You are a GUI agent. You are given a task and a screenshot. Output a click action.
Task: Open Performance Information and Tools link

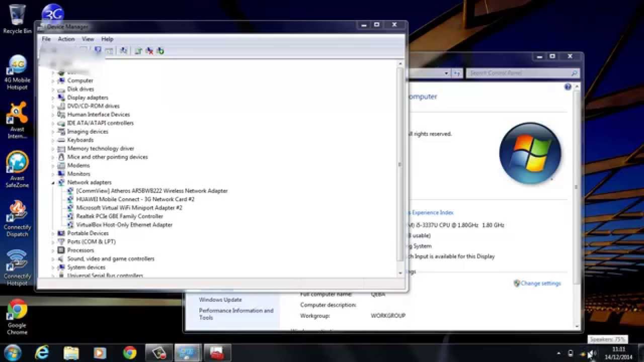coord(236,314)
